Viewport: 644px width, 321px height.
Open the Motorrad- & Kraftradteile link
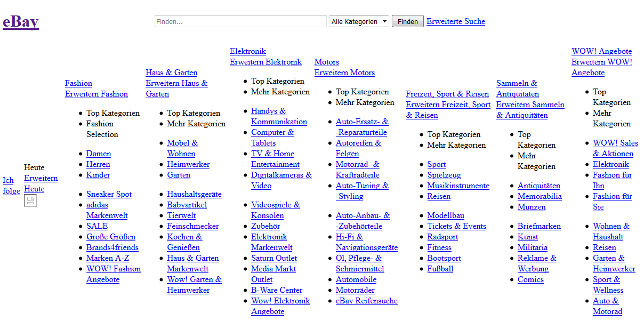coord(358,170)
